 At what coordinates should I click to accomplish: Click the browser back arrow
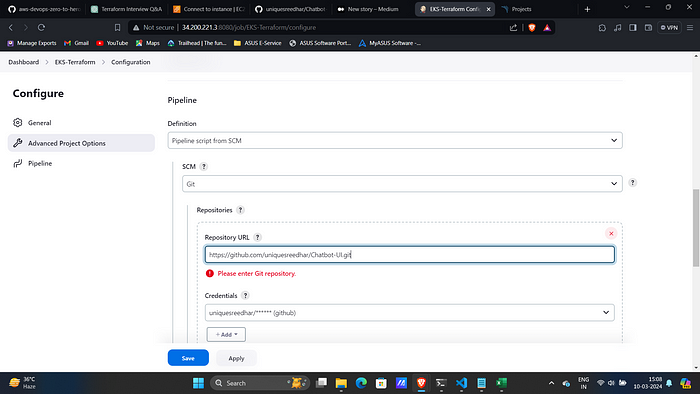(11, 28)
